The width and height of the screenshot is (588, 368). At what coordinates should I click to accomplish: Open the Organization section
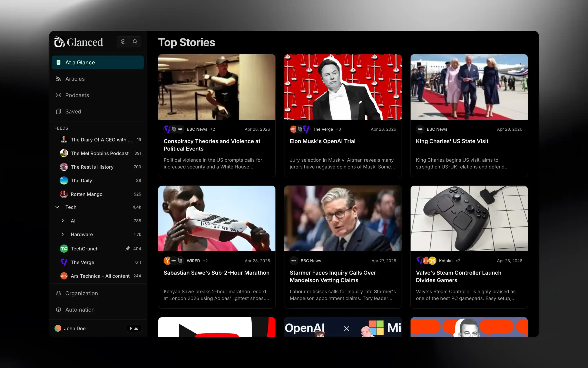point(98,293)
